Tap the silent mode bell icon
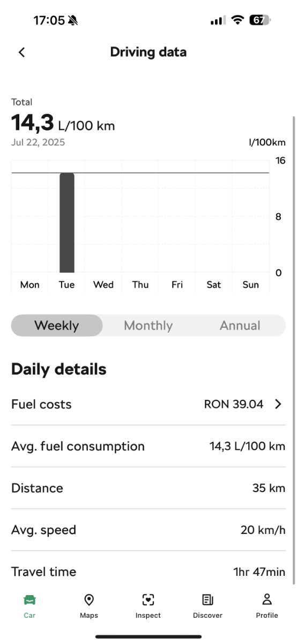 pyautogui.click(x=73, y=20)
